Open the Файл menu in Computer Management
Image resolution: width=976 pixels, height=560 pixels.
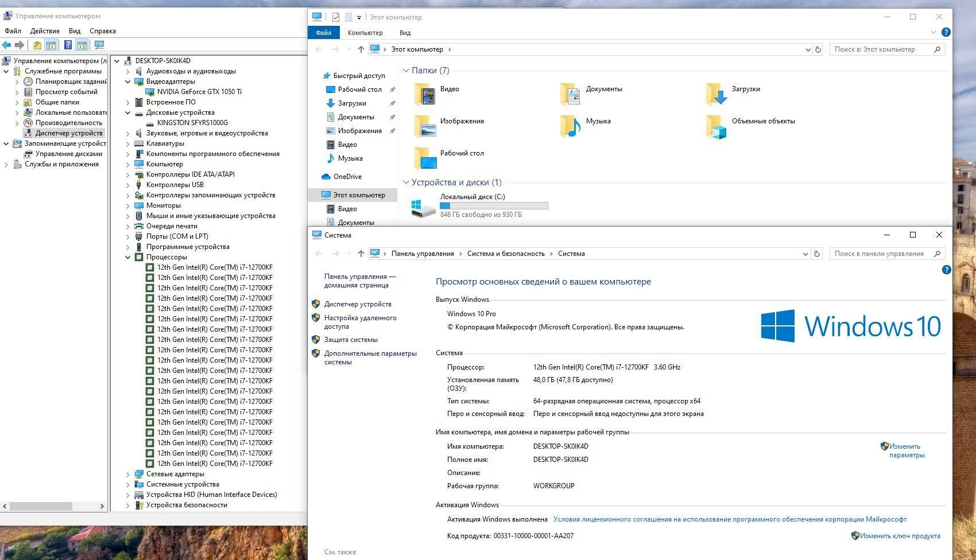pyautogui.click(x=13, y=31)
